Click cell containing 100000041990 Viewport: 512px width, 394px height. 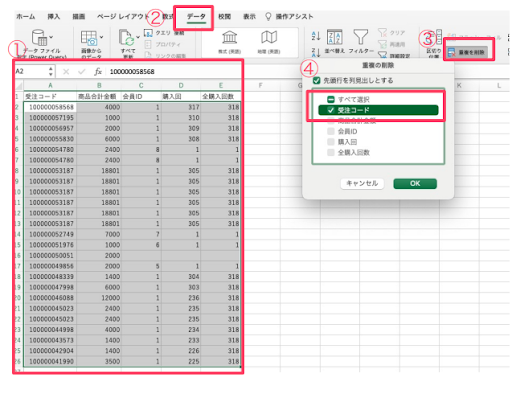(x=50, y=361)
